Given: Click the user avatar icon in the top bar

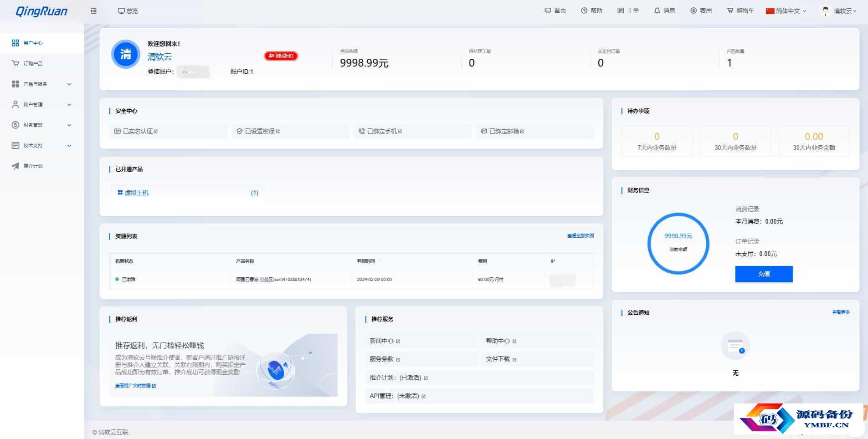Looking at the screenshot, I should click(x=825, y=10).
